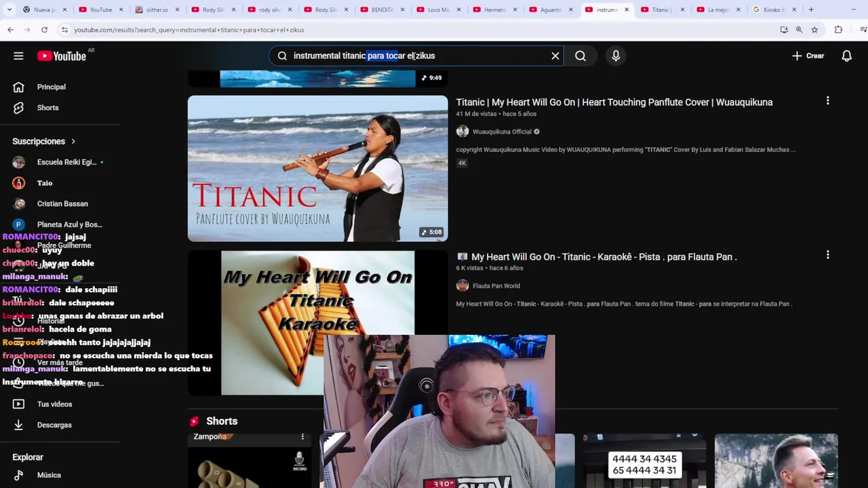Open the Flauta Pan World channel link
This screenshot has height=488, width=868.
(496, 286)
